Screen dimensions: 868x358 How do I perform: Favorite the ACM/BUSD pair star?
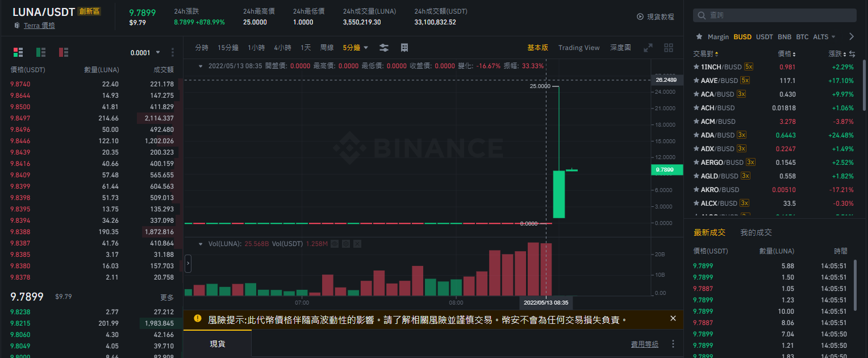tap(696, 121)
